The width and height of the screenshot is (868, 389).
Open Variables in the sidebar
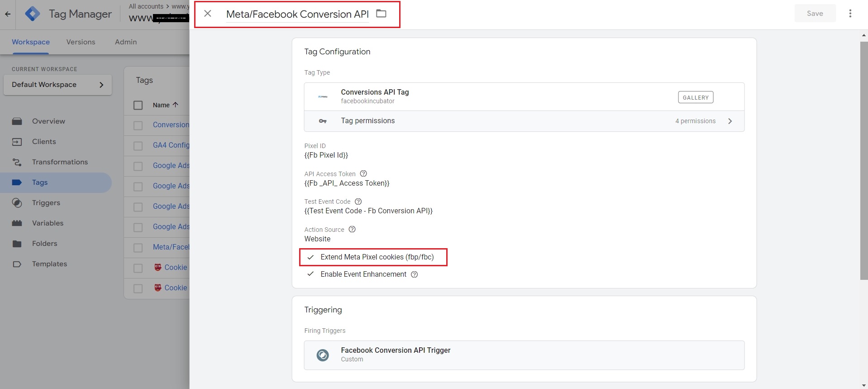click(48, 223)
